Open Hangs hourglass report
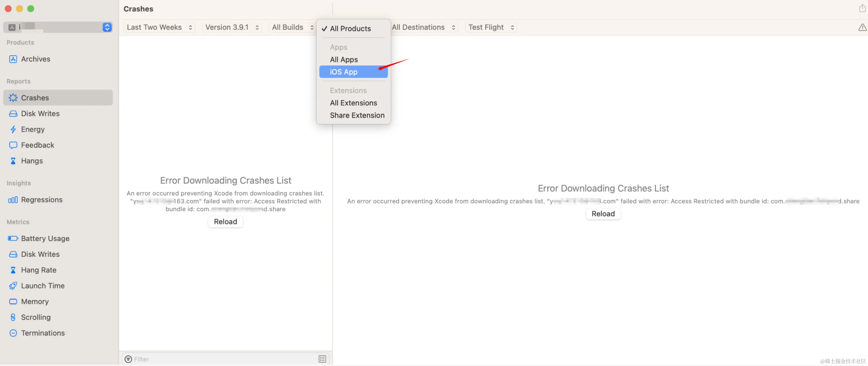Viewport: 868px width, 366px height. coord(13,161)
